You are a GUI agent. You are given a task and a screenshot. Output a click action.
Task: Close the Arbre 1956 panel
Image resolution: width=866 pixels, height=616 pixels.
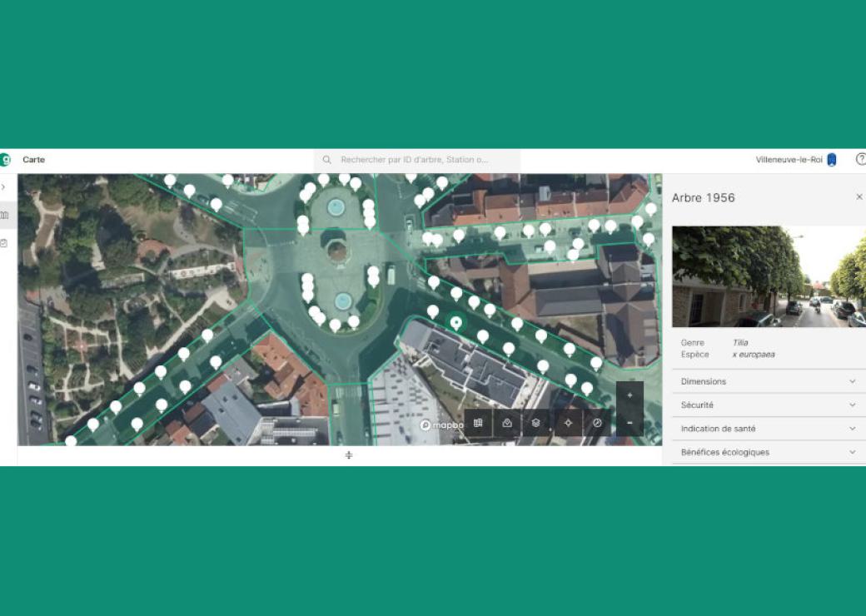tap(859, 196)
